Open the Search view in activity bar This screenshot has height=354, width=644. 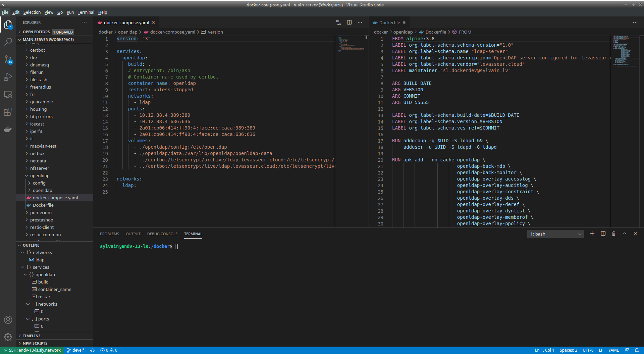pyautogui.click(x=8, y=42)
